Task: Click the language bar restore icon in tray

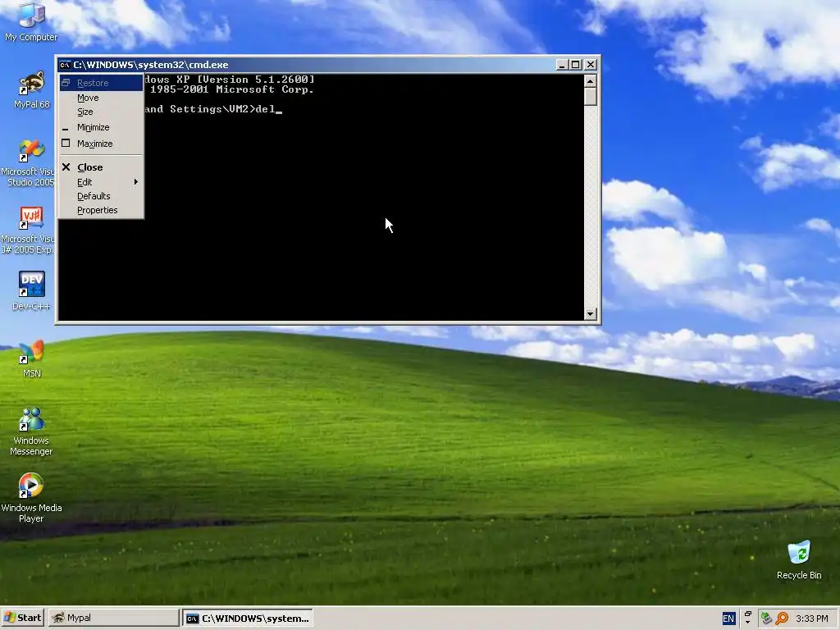Action: click(x=748, y=614)
